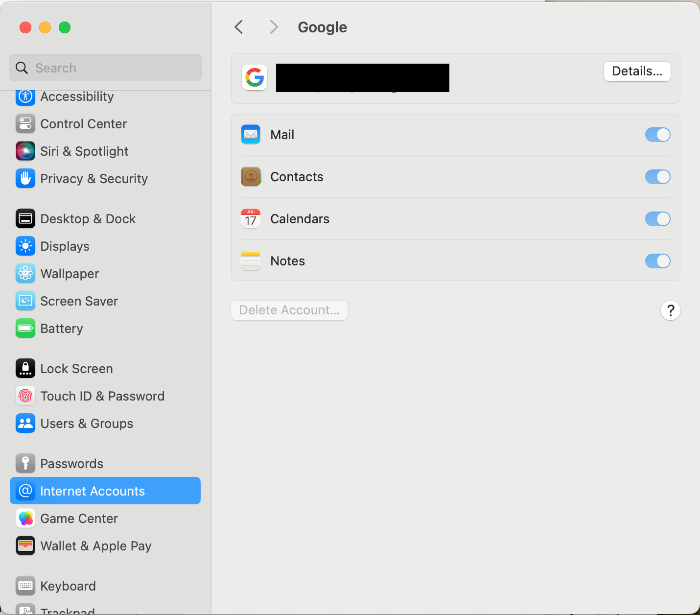700x615 pixels.
Task: Click the Accessibility sidebar icon
Action: tap(25, 96)
